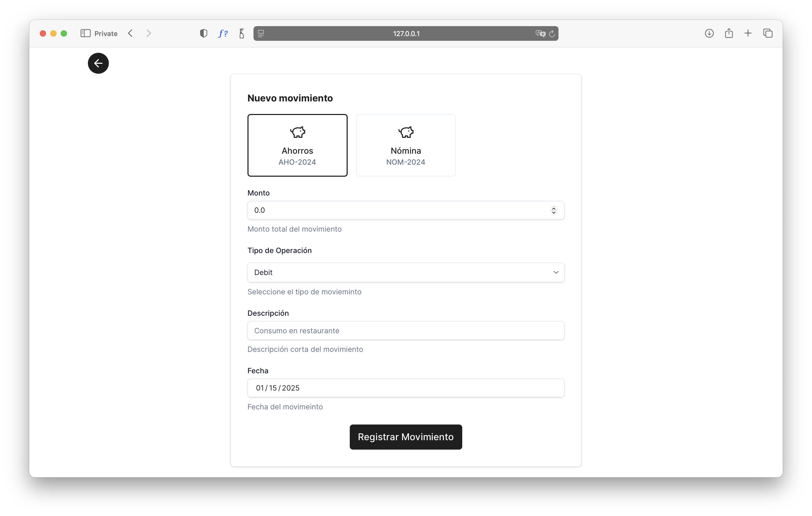Click the translate icon in address bar
Screen dimensions: 812x516
pyautogui.click(x=540, y=33)
